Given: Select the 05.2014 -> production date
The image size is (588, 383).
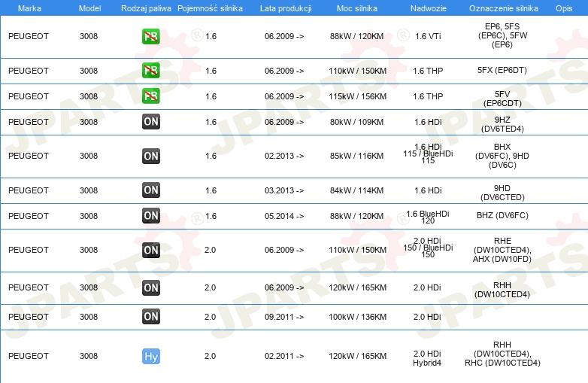Looking at the screenshot, I should click(284, 216).
